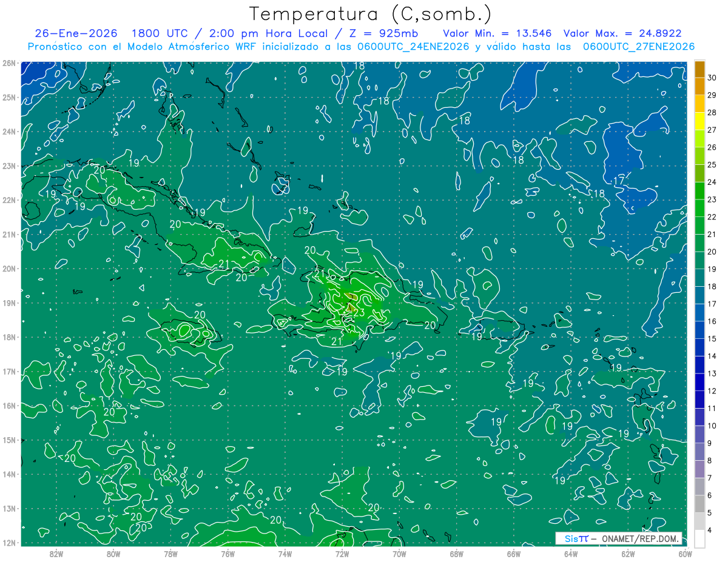The image size is (728, 562).
Task: Click the "ONAMET/REP.DOM." credit label
Action: (639, 538)
